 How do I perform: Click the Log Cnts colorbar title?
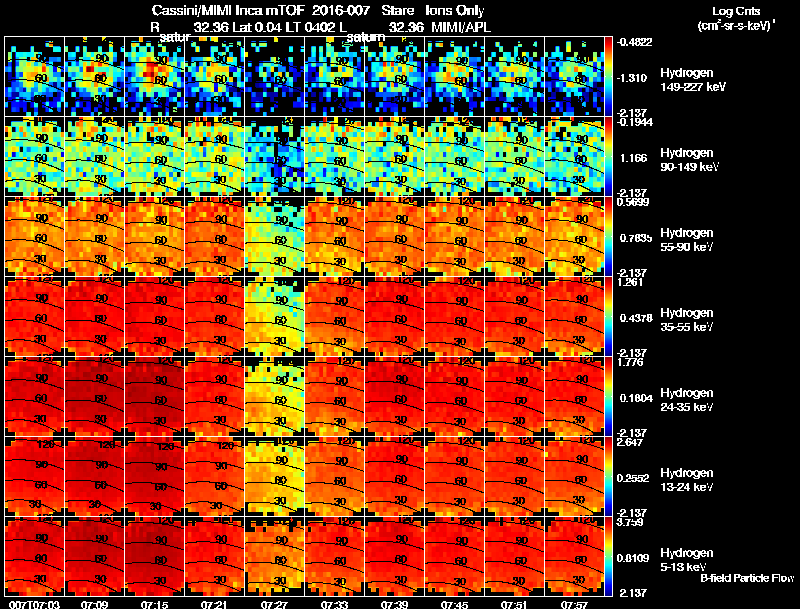[736, 18]
